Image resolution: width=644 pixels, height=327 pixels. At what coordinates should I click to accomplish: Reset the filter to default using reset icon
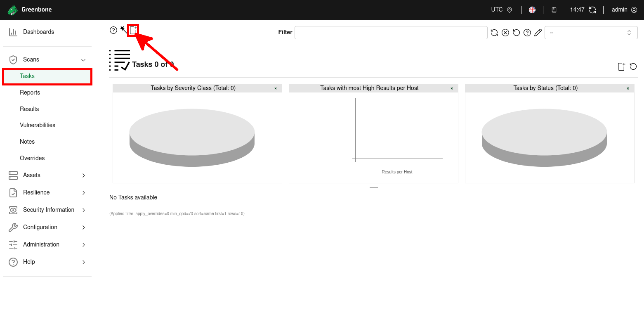click(x=516, y=32)
